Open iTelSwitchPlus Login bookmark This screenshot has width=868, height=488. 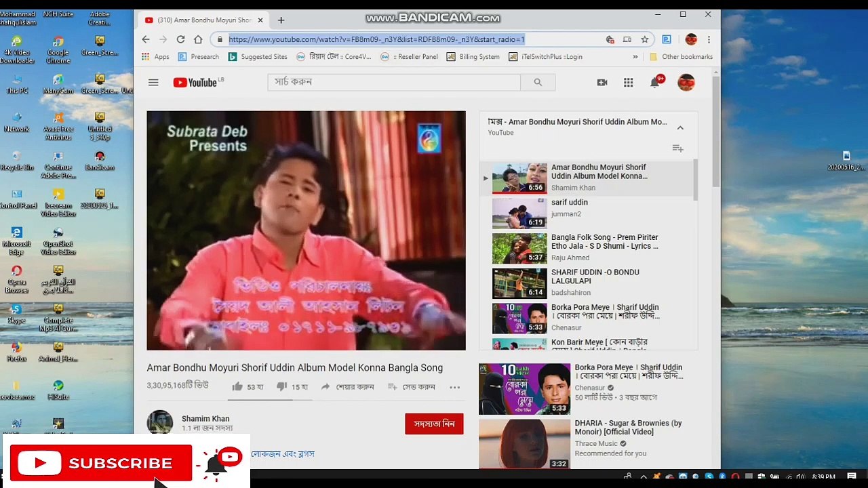point(545,57)
